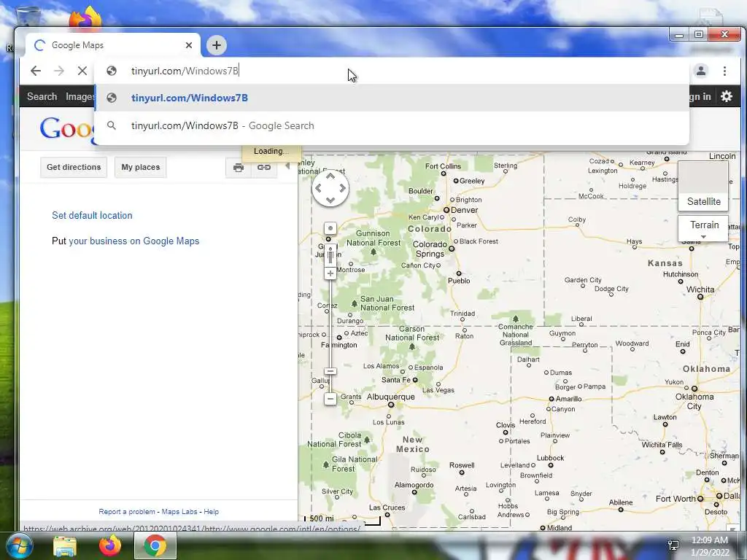This screenshot has height=560, width=747.
Task: Click Report a problem link
Action: (x=127, y=511)
